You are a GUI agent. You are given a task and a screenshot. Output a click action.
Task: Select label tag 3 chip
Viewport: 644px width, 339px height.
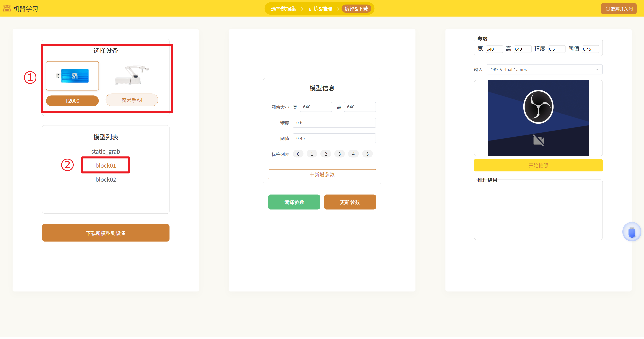(x=339, y=154)
